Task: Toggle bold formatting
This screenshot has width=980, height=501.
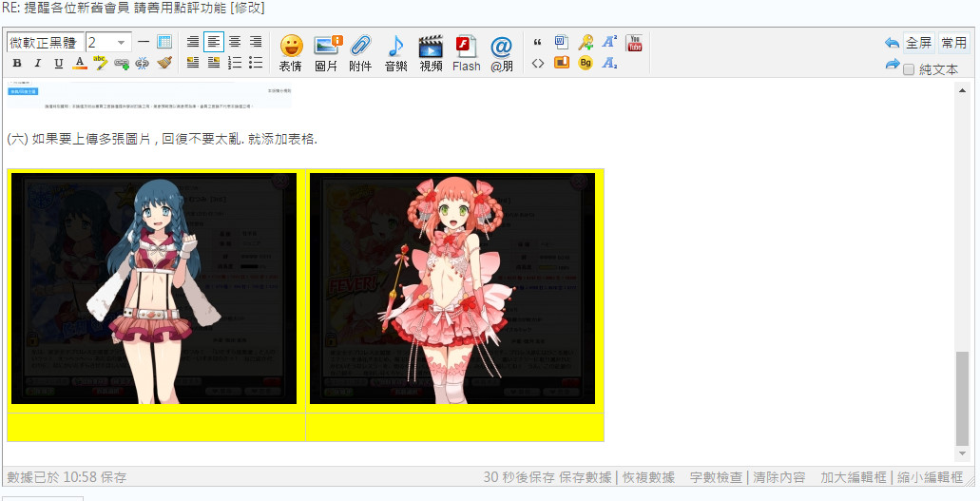Action: point(17,63)
